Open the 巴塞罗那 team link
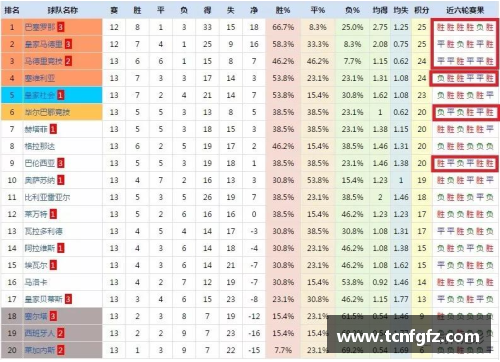 (40, 27)
